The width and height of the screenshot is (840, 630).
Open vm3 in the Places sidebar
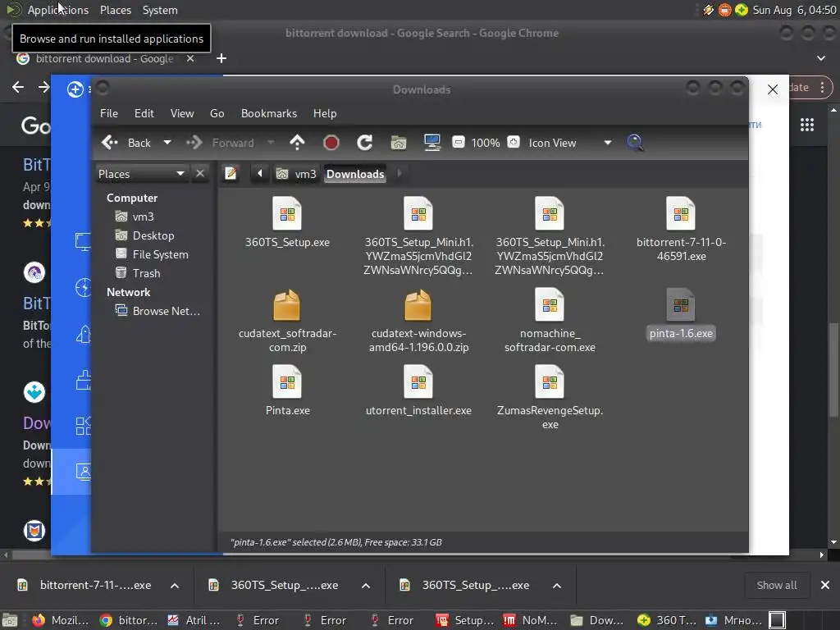pos(135,217)
